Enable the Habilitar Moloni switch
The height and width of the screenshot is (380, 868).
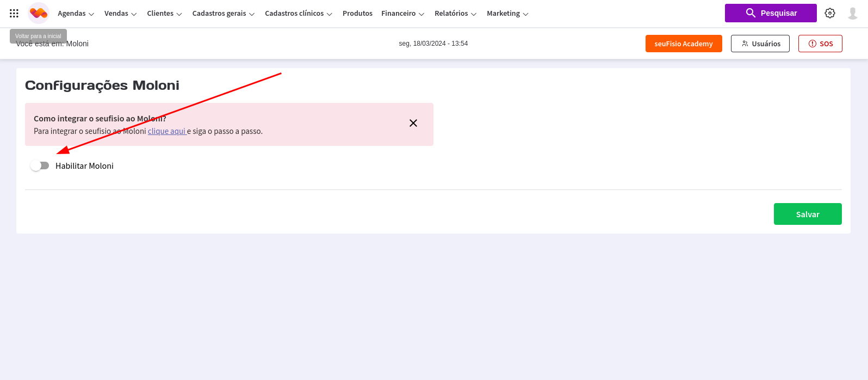pyautogui.click(x=40, y=166)
